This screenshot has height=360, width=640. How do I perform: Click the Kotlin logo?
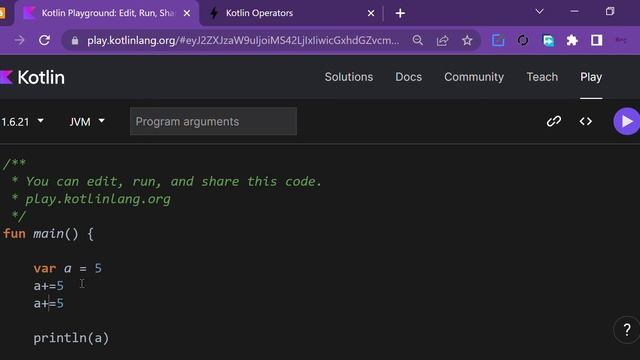click(33, 77)
